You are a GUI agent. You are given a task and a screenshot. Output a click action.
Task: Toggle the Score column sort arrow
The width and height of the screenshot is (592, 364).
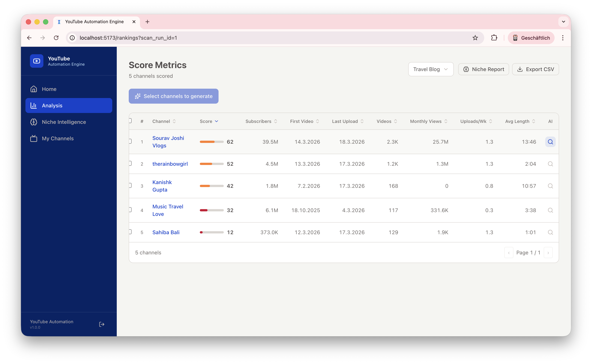[216, 121]
